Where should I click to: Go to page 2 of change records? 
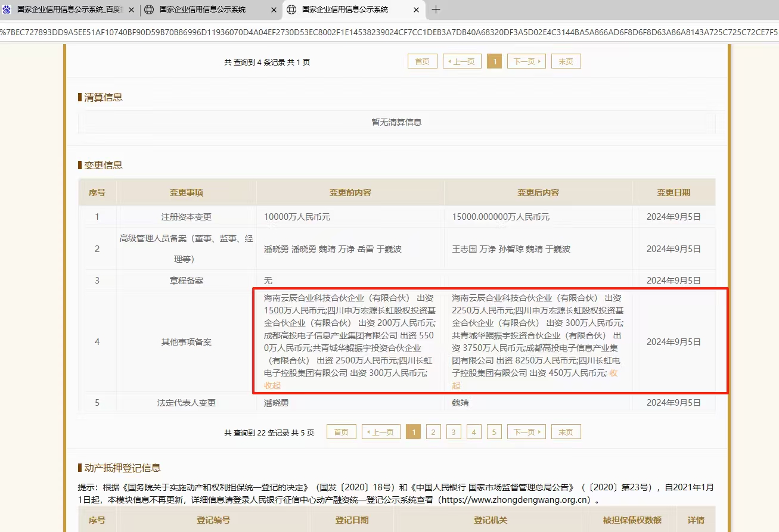click(x=433, y=432)
